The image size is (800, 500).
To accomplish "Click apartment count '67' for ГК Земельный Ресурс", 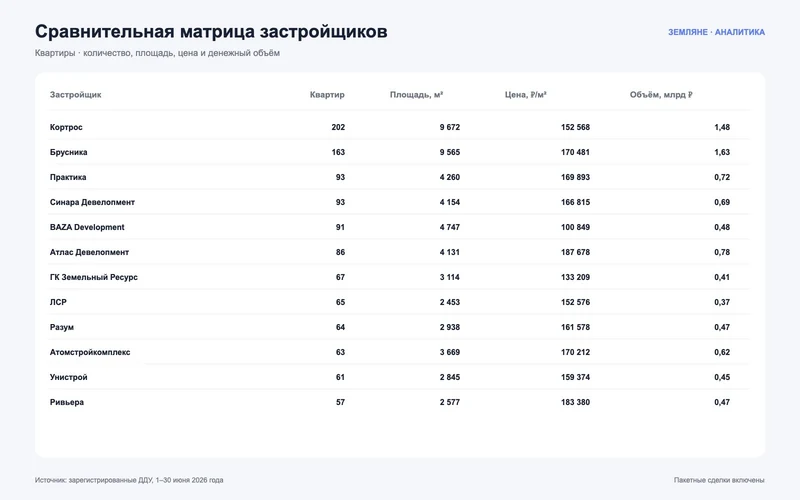I will coord(340,277).
